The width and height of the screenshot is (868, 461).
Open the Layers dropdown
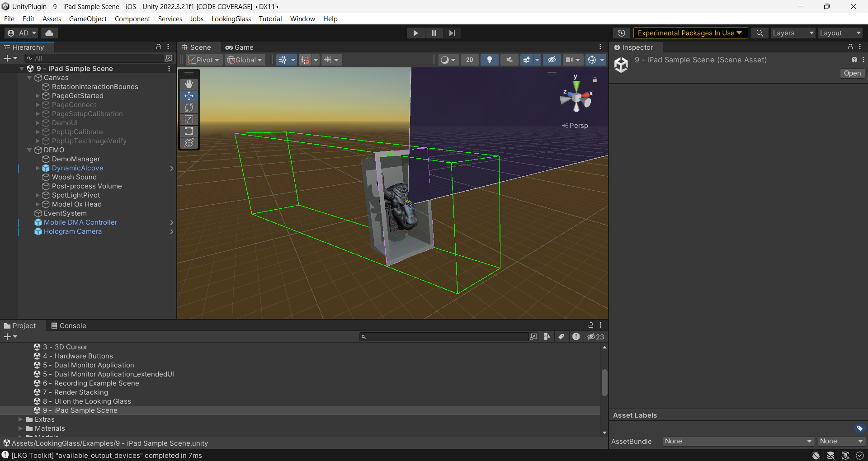coord(793,33)
